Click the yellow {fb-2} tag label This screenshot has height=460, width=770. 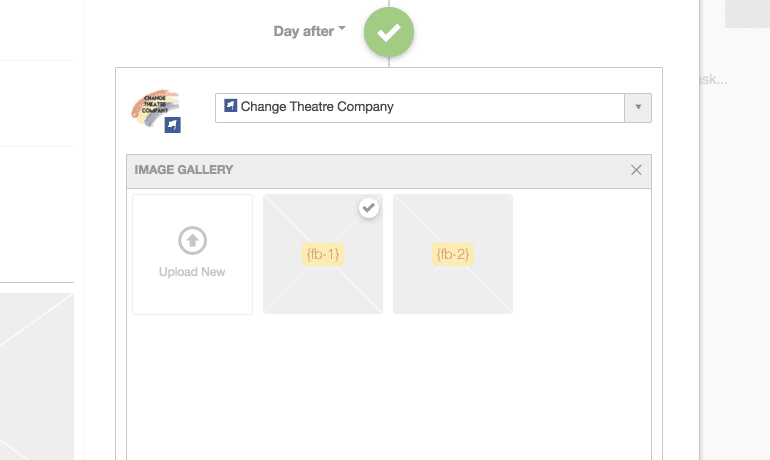[452, 254]
